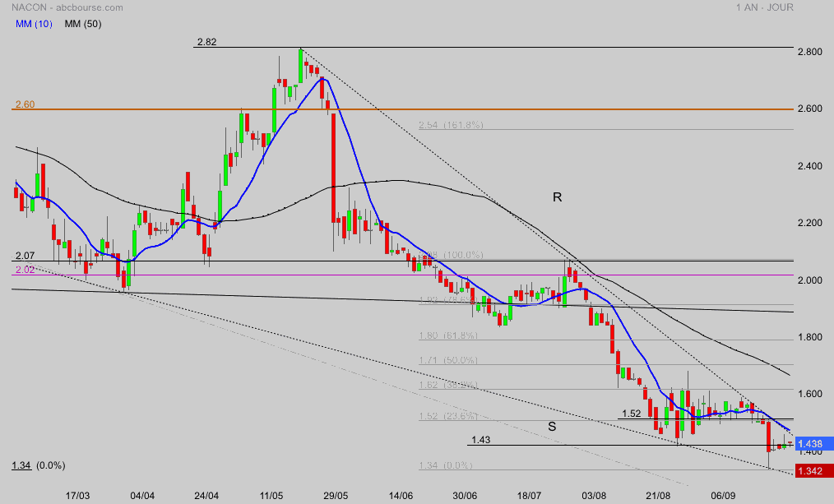
Task: Click the "S" support marker letter
Action: tap(552, 427)
